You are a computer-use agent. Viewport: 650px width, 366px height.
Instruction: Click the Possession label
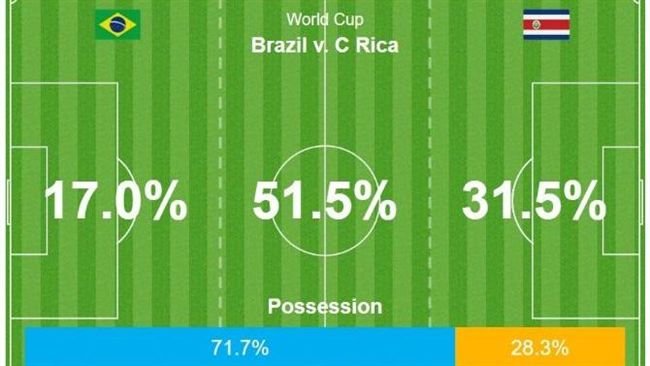coord(325,307)
